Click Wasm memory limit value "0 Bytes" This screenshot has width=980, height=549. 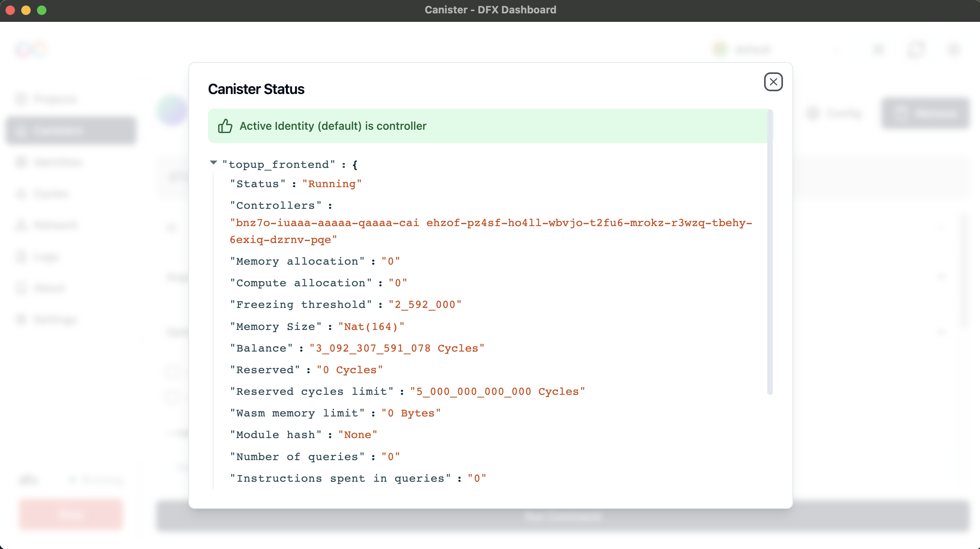click(x=411, y=413)
